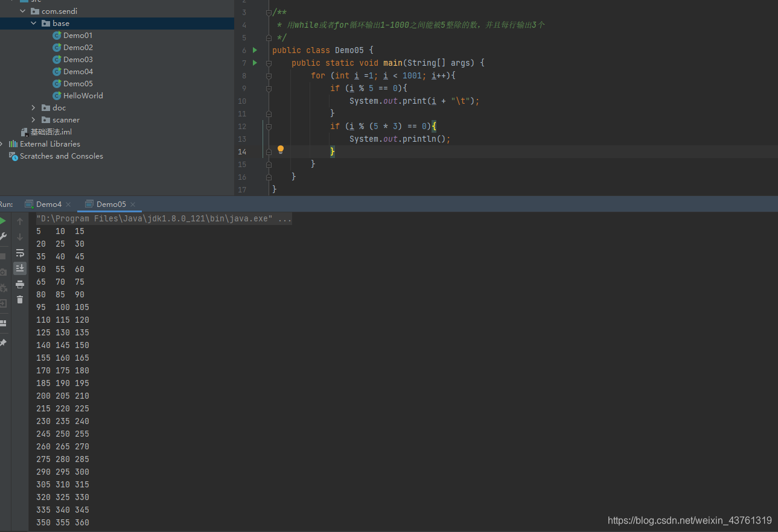Run the Demo05 class from gutter icon

tap(255, 50)
